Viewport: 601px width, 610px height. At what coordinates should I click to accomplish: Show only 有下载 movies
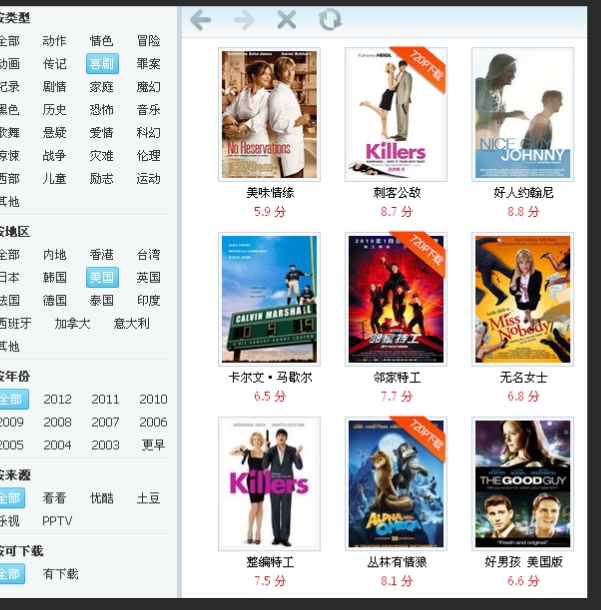pyautogui.click(x=60, y=574)
